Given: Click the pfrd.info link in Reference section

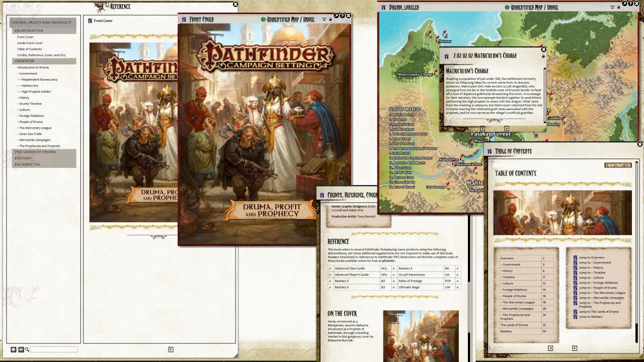Looking at the screenshot, I should pyautogui.click(x=388, y=261).
